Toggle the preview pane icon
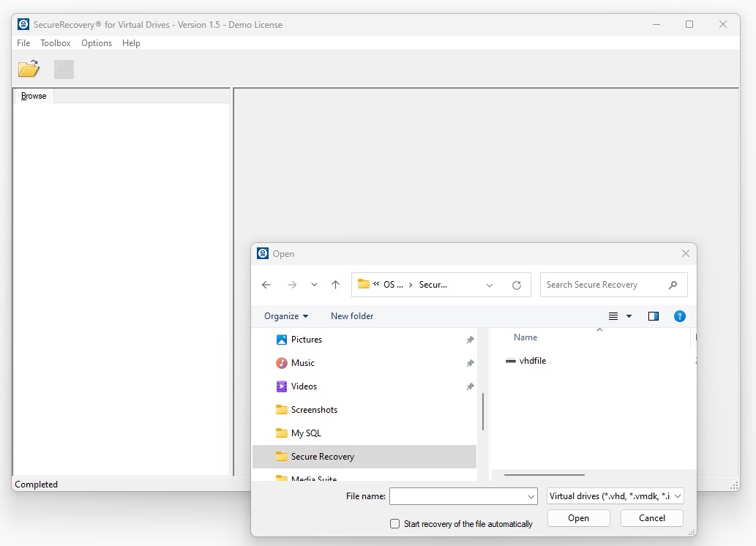This screenshot has width=756, height=546. point(654,316)
